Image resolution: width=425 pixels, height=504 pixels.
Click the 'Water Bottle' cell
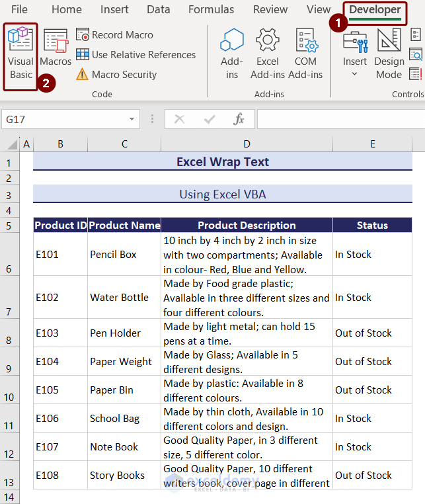[124, 298]
